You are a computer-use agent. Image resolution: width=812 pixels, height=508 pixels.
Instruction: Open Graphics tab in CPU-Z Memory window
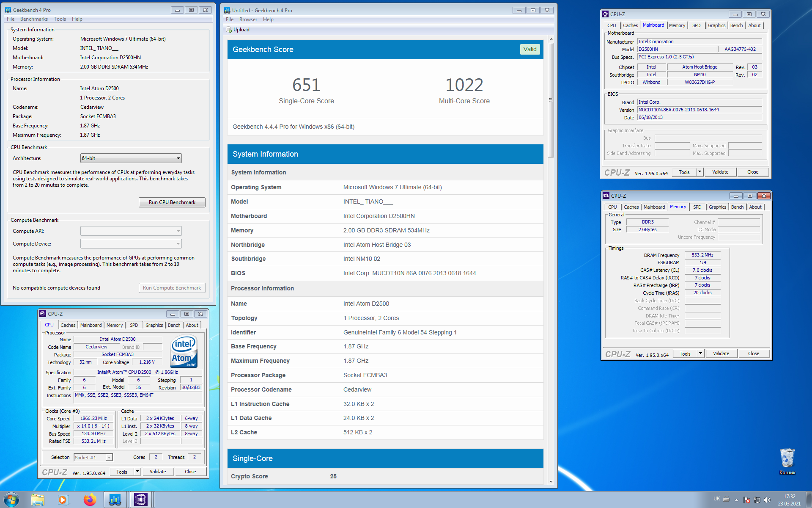[x=717, y=207]
